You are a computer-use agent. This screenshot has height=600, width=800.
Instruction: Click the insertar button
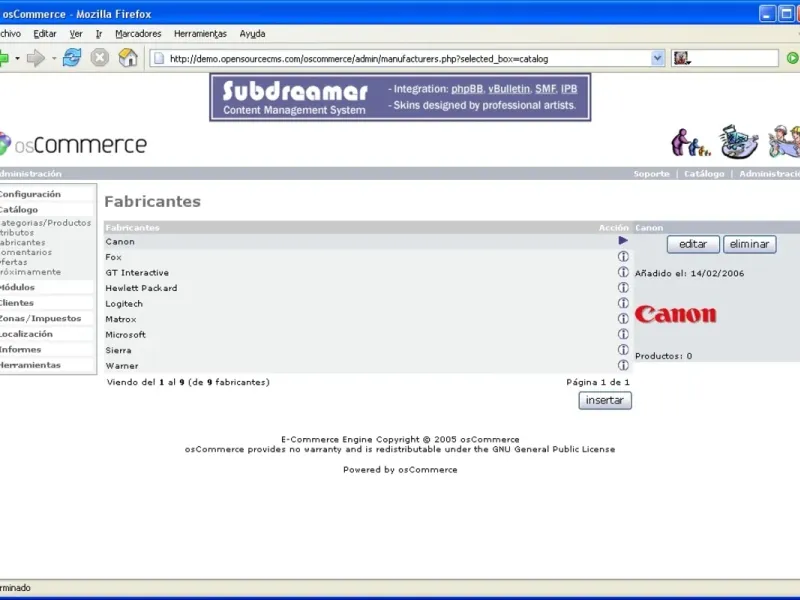(x=605, y=401)
